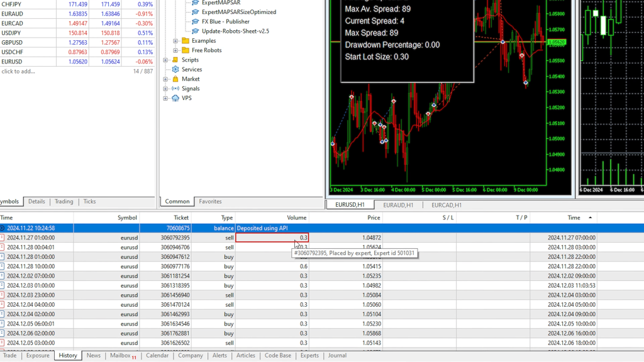Screen dimensions: 644x362
Task: Expand the Examples folder tree node
Action: 177,41
